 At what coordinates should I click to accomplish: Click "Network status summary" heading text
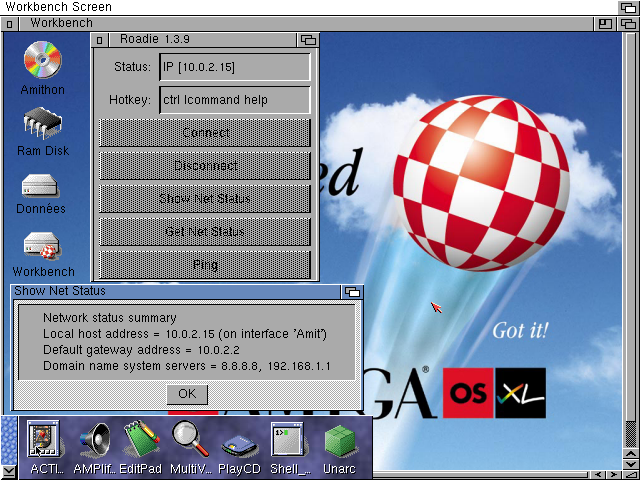pyautogui.click(x=110, y=318)
